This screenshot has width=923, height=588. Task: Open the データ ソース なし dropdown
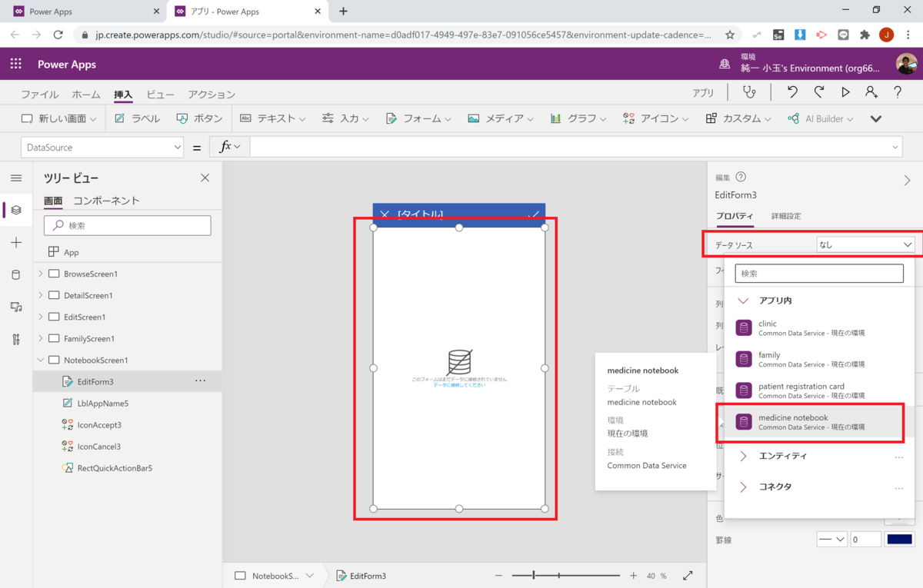(865, 245)
